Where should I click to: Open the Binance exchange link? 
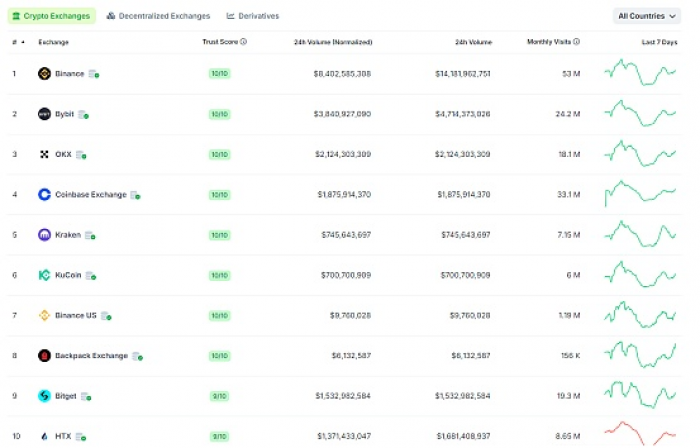pos(70,74)
